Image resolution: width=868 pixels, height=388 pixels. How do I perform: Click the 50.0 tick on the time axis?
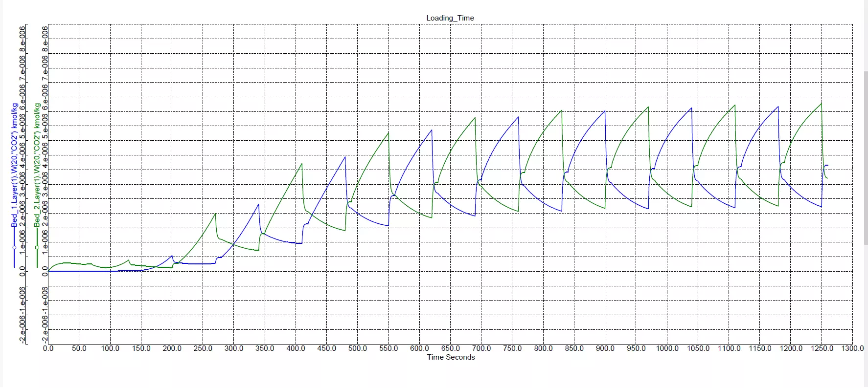pos(79,348)
